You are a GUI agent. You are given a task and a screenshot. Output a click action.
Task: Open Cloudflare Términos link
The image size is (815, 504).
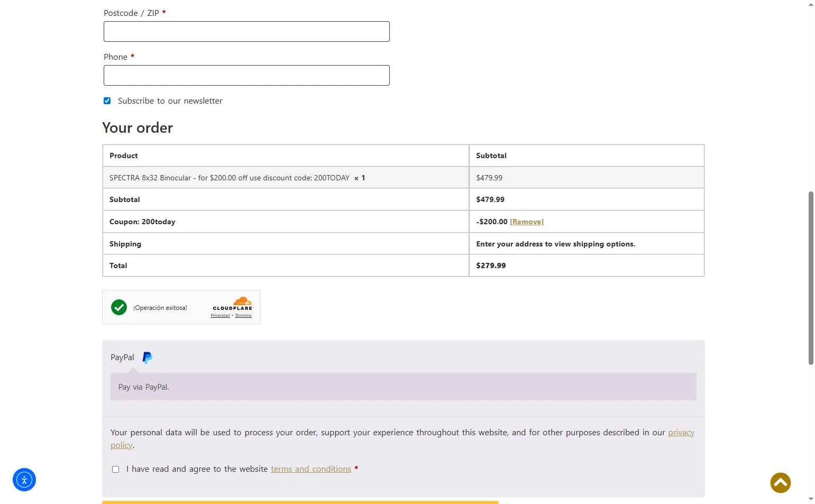pyautogui.click(x=243, y=316)
